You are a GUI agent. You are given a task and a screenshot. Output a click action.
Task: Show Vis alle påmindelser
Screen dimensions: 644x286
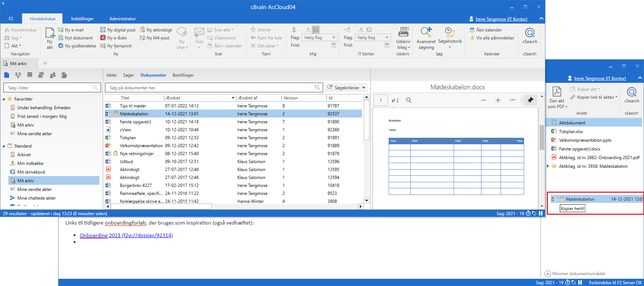coord(492,38)
